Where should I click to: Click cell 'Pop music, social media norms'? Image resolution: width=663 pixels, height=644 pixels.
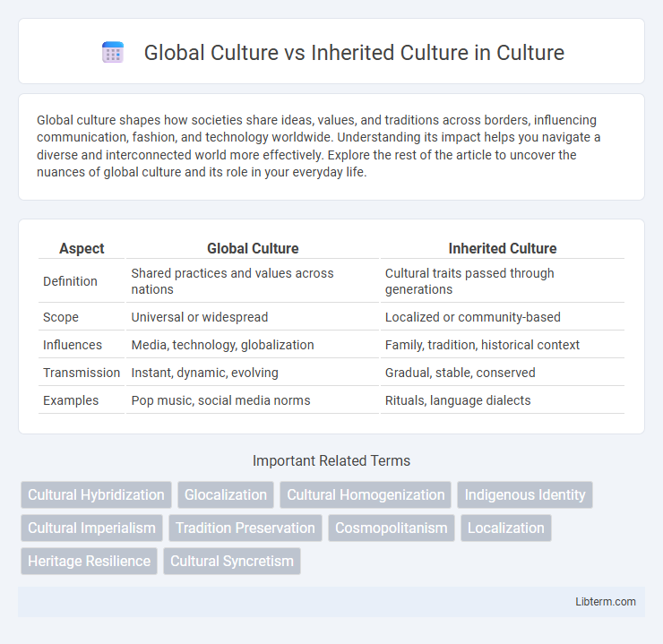pos(253,400)
